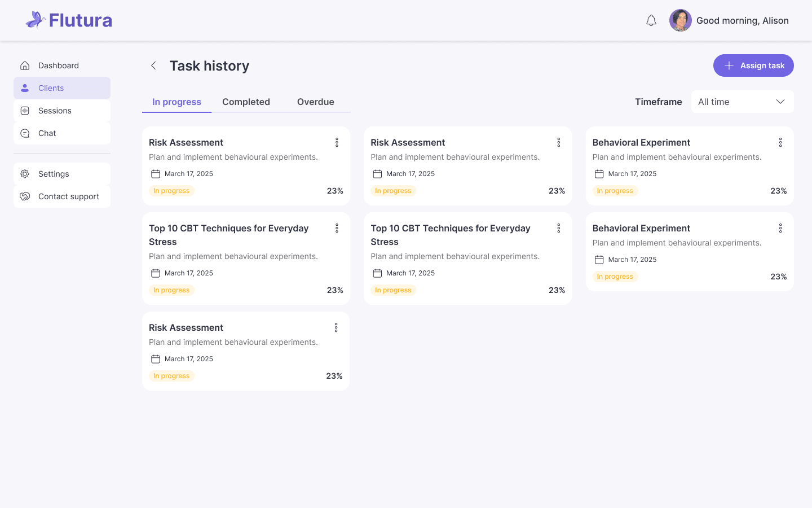Click the calendar icon on the lower Behavioral Experiment card

point(599,260)
